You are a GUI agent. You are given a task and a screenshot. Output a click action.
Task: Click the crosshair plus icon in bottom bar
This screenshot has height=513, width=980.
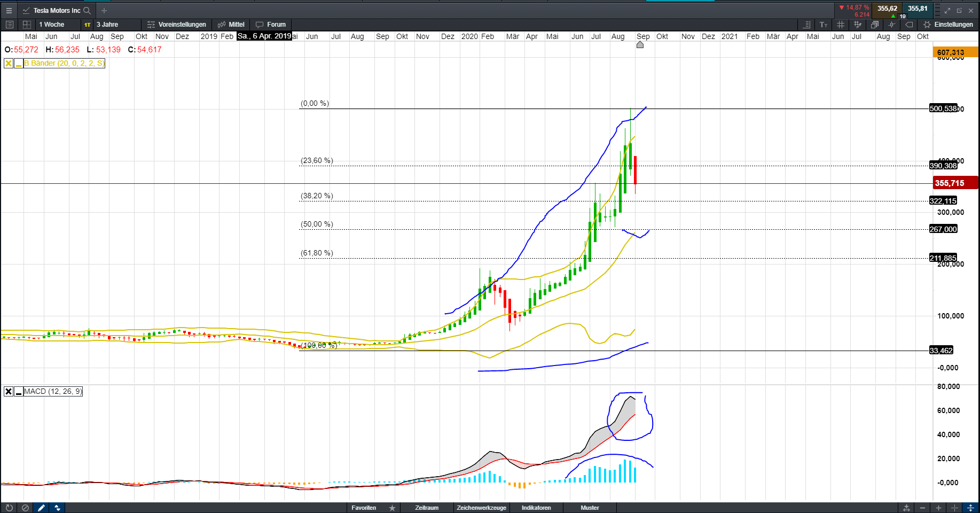coord(954,508)
